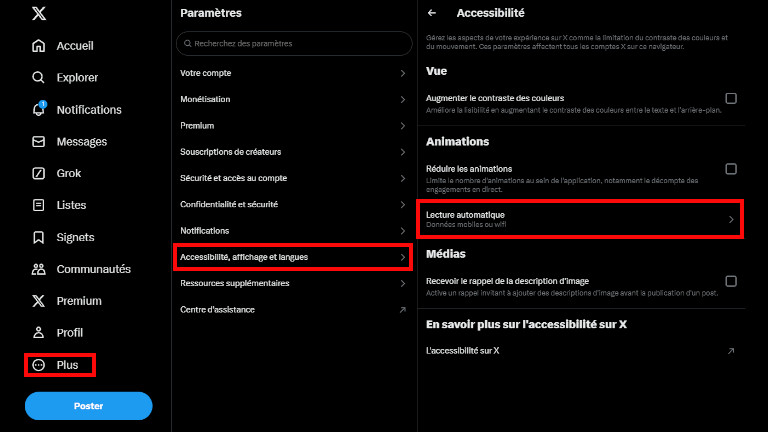Click the Signets bookmark icon
Screen dimensions: 768x432
(x=38, y=238)
